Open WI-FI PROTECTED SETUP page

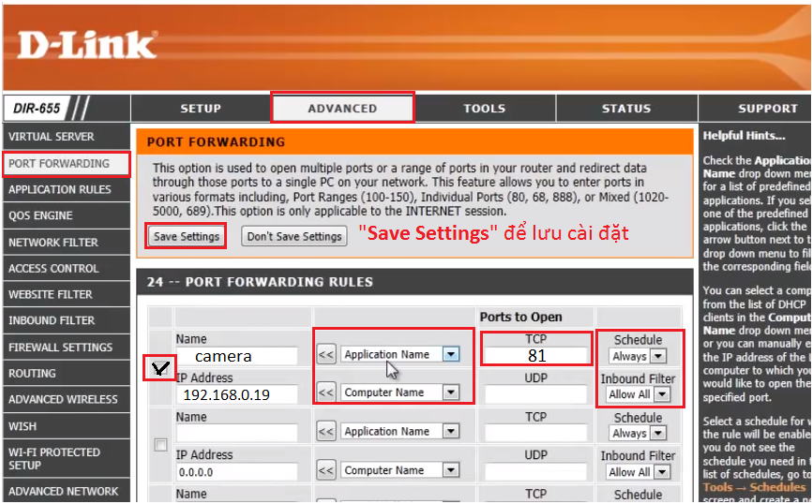pos(67,458)
